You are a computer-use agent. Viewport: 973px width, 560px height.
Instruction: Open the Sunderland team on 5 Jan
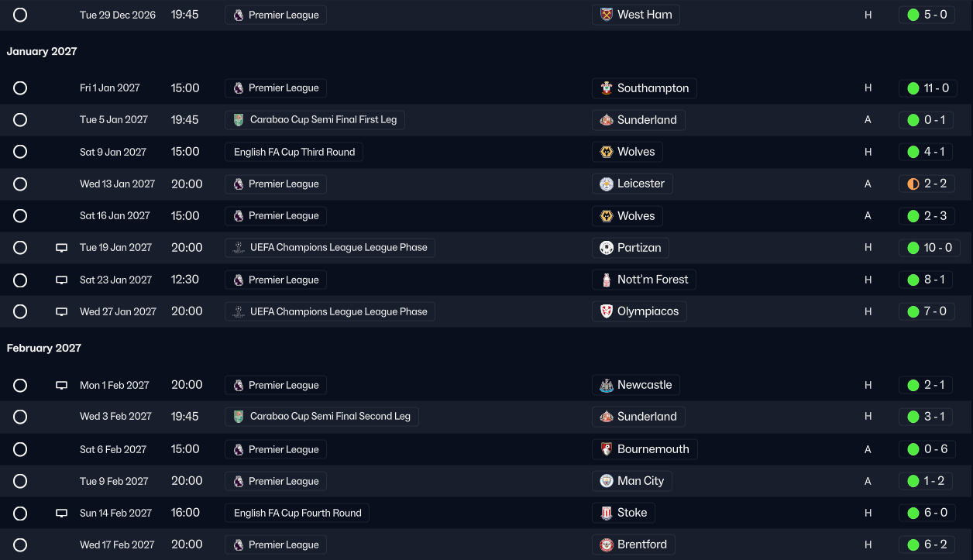click(639, 120)
